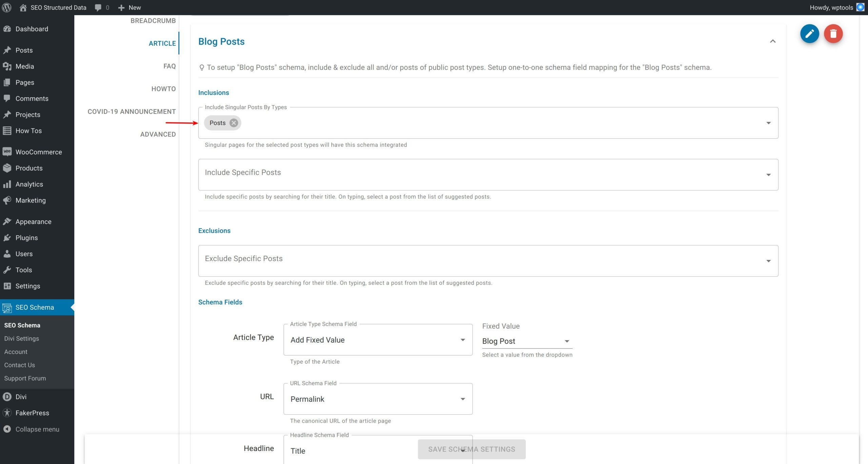Click the URL Schema Field input
The width and height of the screenshot is (868, 464).
[378, 399]
